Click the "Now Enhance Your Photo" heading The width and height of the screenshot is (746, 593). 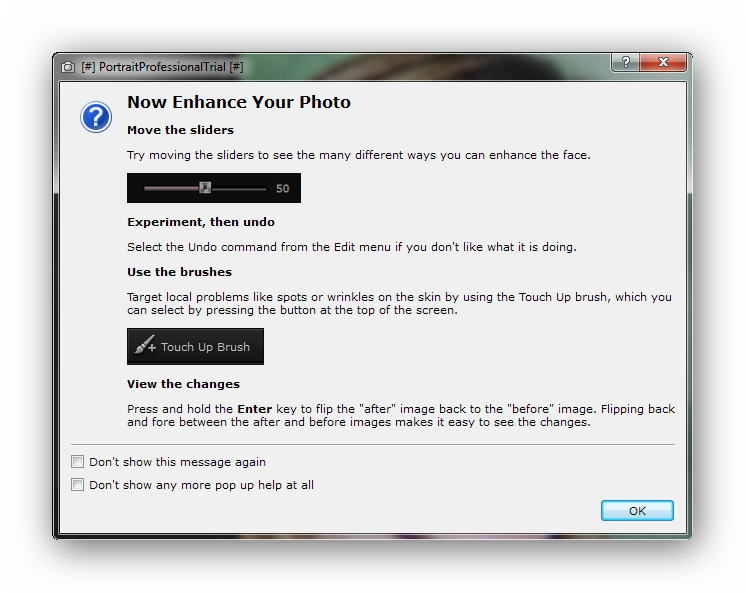pos(239,102)
